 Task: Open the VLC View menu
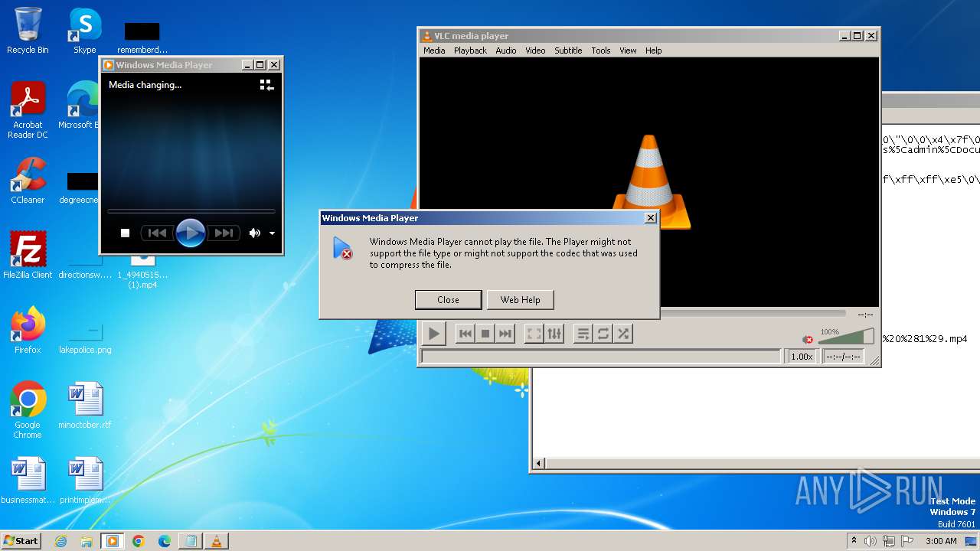[x=628, y=51]
